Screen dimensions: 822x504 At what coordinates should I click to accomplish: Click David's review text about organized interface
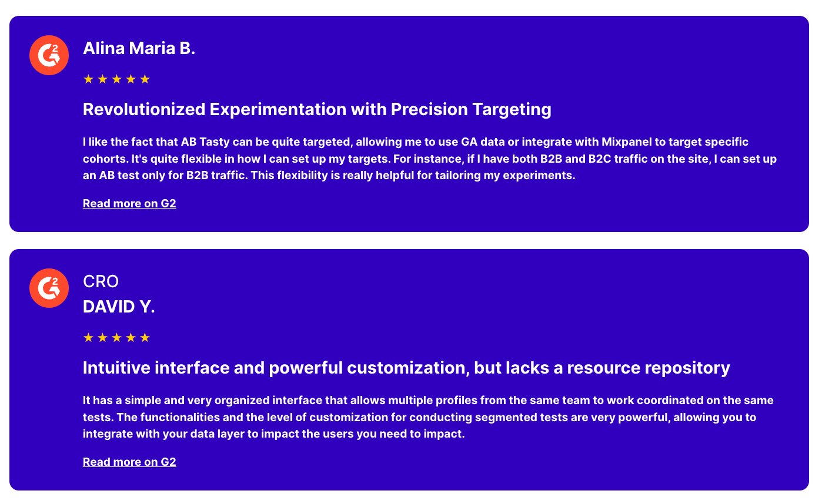coord(428,418)
